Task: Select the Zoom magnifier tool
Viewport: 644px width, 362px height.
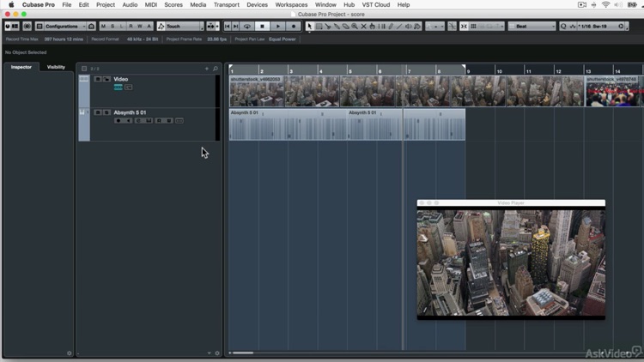Action: tap(355, 27)
